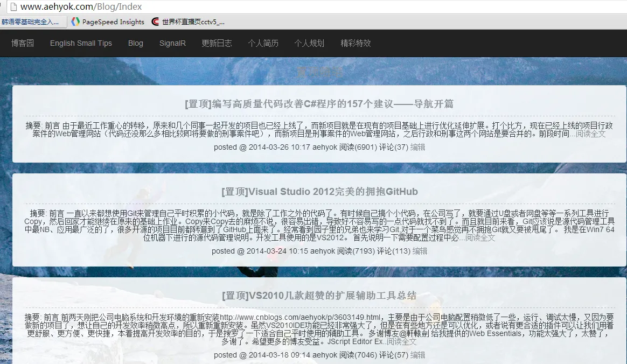Click 阅读全文 on the C# 157 suggestions post
The width and height of the screenshot is (627, 364).
tap(590, 134)
